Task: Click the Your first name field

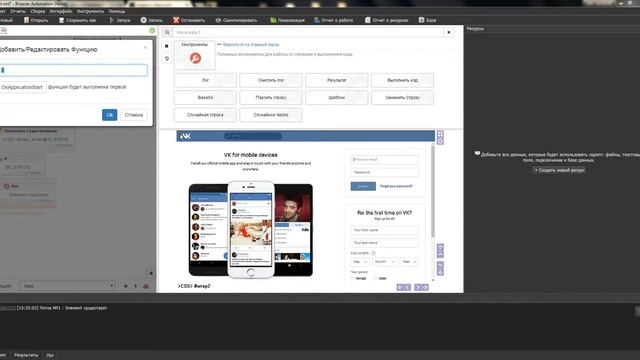Action: pyautogui.click(x=384, y=230)
